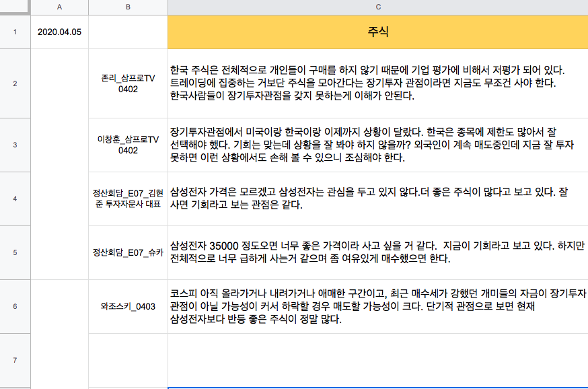Select empty cell C7

tap(378, 360)
